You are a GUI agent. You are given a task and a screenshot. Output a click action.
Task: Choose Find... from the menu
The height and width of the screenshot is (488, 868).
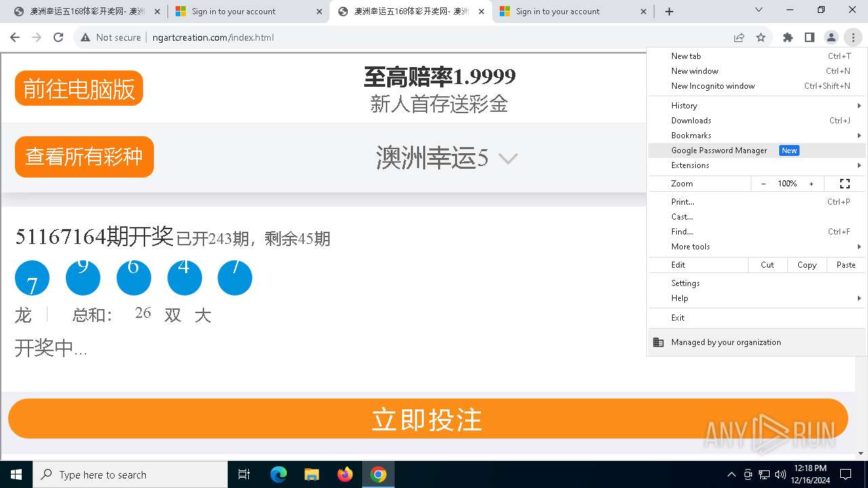click(x=757, y=232)
